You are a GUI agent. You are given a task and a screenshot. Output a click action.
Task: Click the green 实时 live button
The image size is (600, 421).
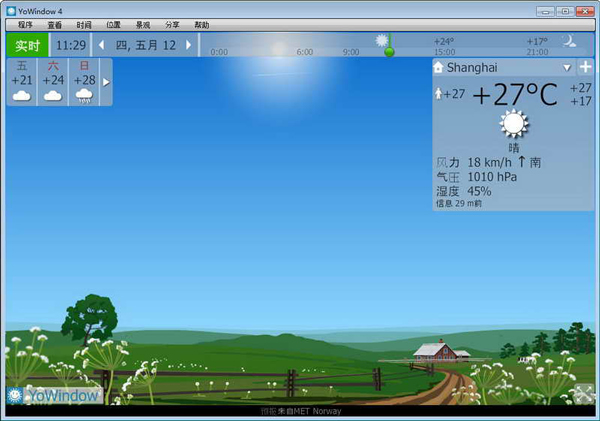(x=28, y=45)
